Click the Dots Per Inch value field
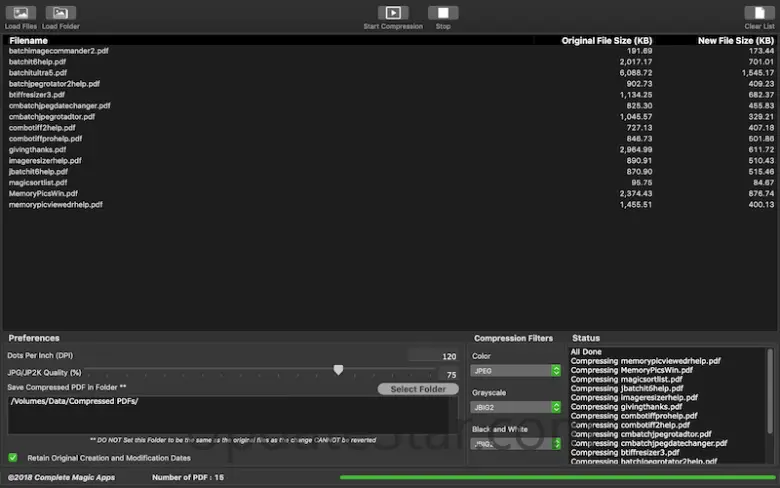 click(434, 356)
